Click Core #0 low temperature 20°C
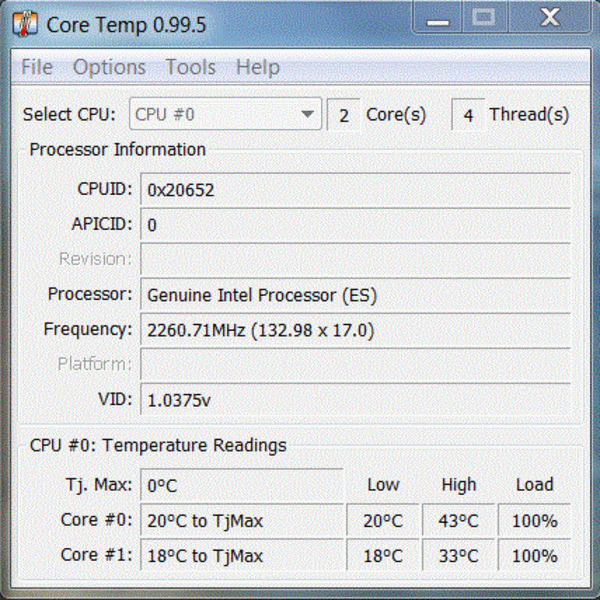Image resolution: width=600 pixels, height=600 pixels. click(383, 520)
